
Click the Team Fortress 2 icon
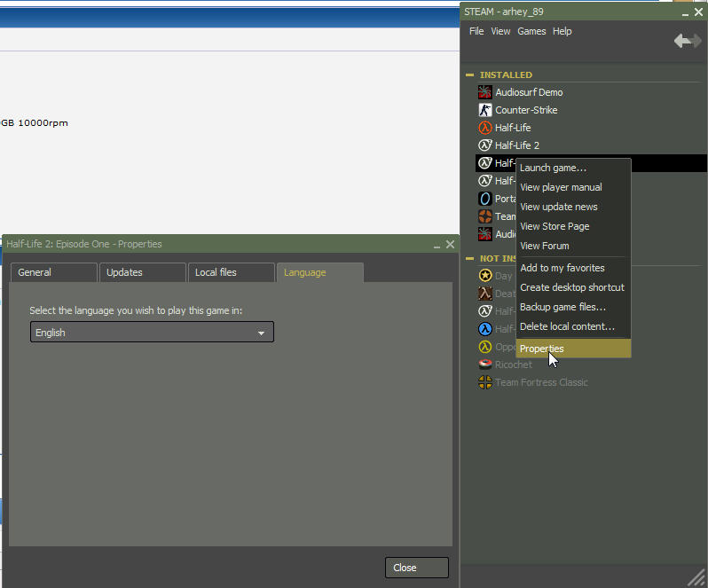(485, 216)
